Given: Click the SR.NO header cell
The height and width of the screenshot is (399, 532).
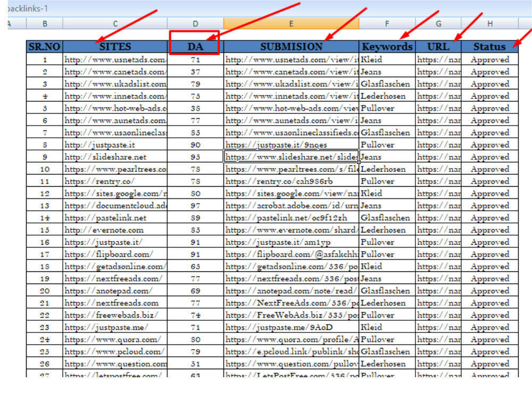Looking at the screenshot, I should [45, 46].
